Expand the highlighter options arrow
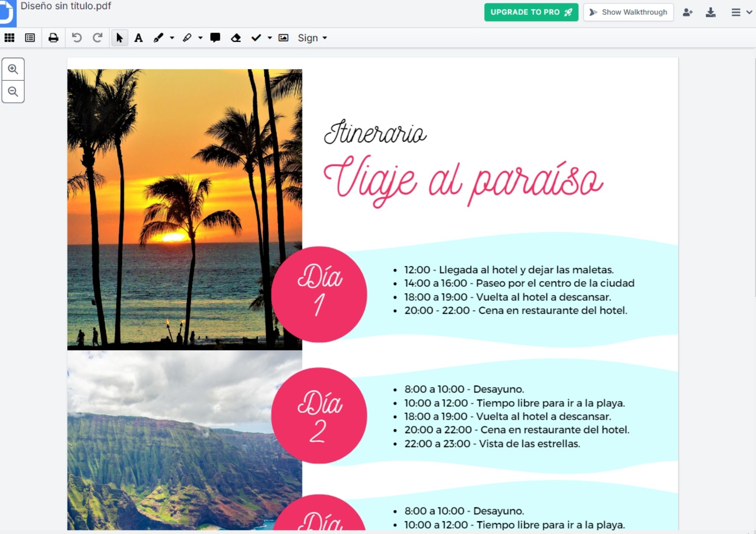 point(200,38)
